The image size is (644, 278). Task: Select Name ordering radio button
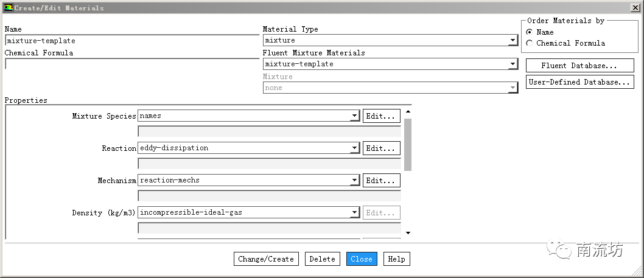click(x=529, y=32)
